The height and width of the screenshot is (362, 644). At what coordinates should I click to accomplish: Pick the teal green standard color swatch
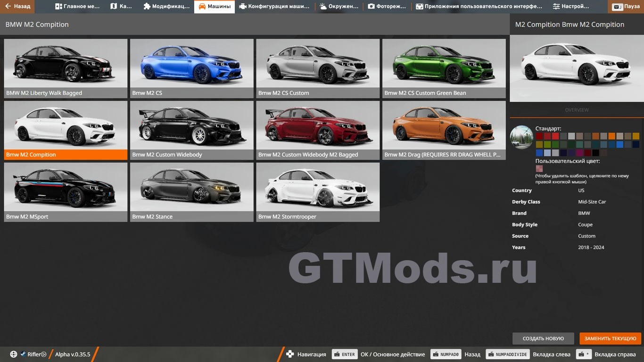(579, 144)
